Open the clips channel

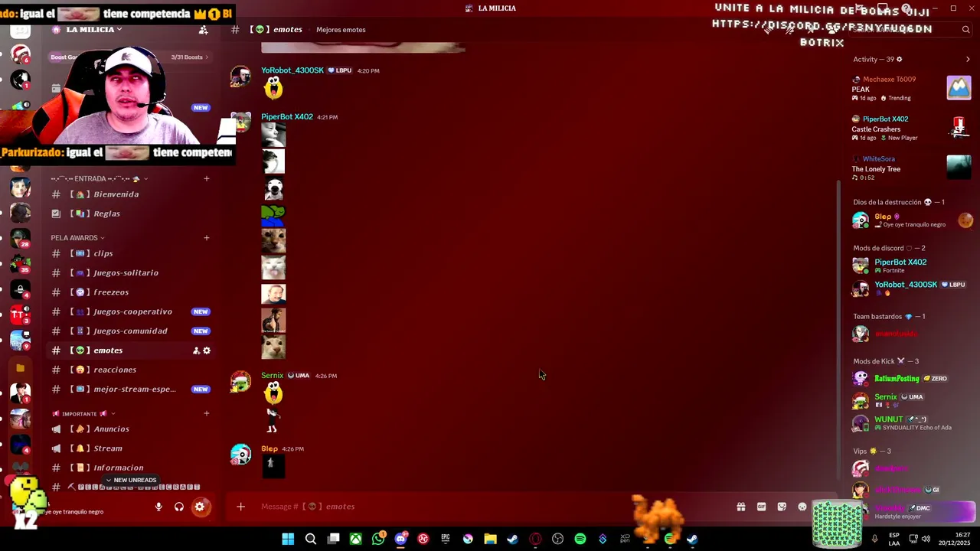coord(130,253)
